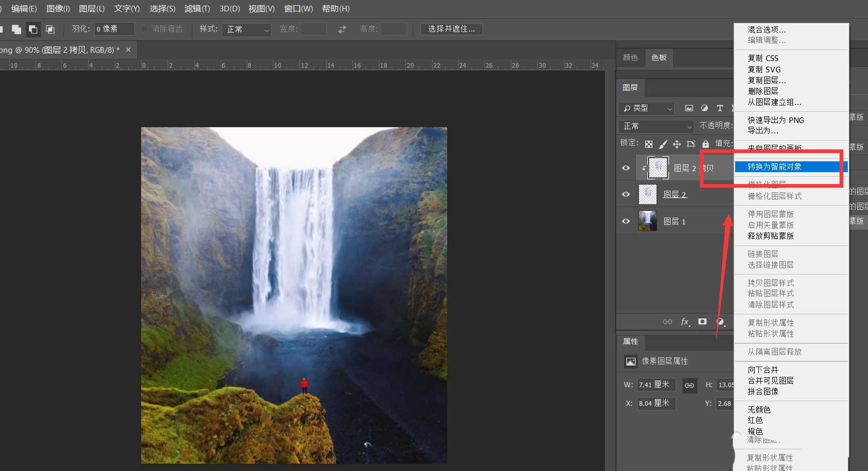Screen dimensions: 868x471
Task: Open the layer blend mode 正常 dropdown
Action: 657,126
